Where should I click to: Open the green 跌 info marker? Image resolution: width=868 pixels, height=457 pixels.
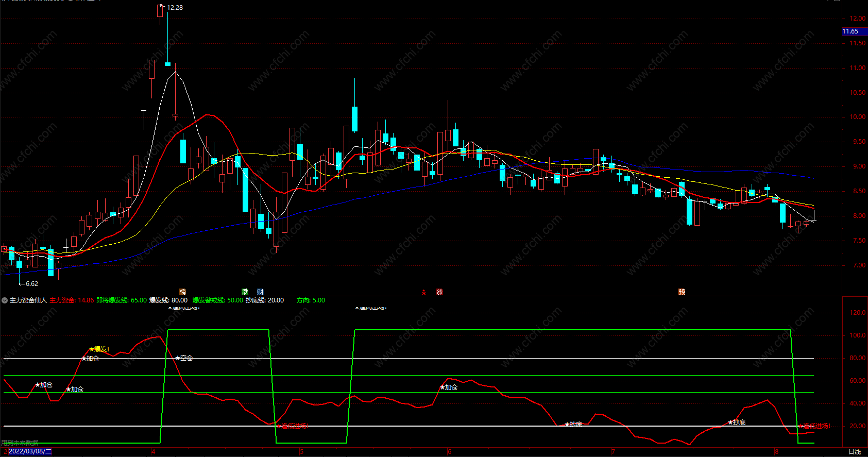245,292
